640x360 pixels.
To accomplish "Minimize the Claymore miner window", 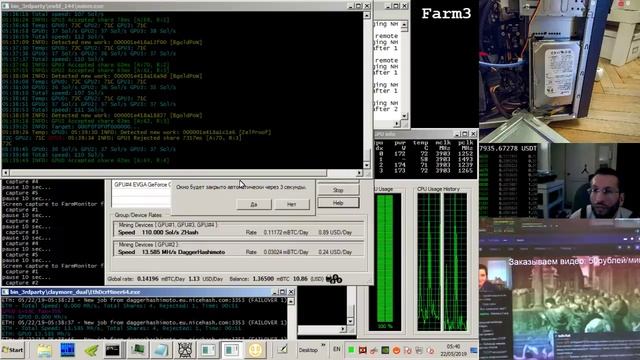I will [275, 292].
